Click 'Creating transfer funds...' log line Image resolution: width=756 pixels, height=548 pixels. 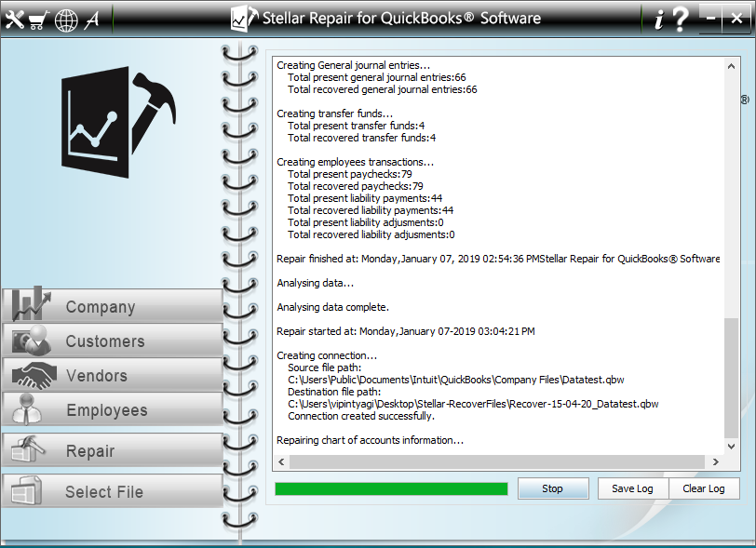pyautogui.click(x=335, y=114)
